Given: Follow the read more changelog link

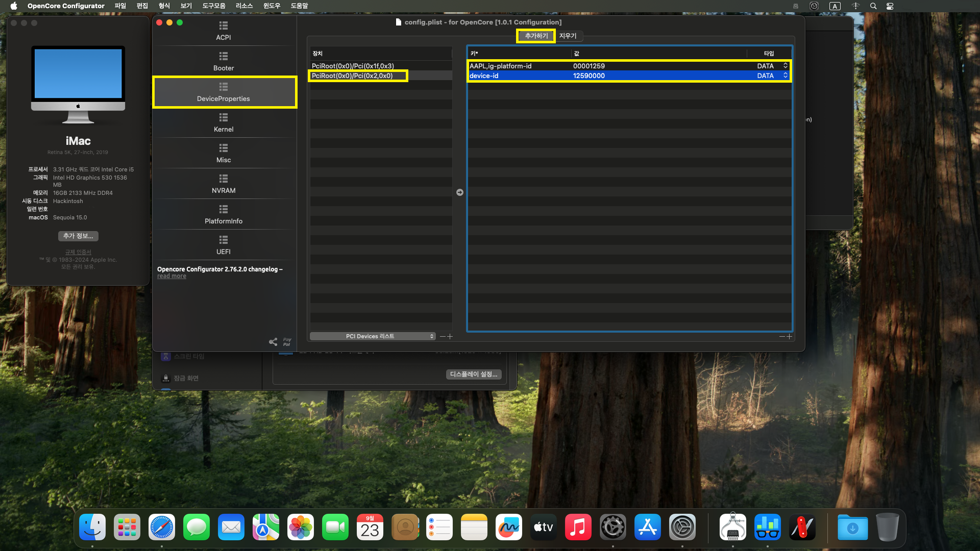Looking at the screenshot, I should pyautogui.click(x=171, y=276).
